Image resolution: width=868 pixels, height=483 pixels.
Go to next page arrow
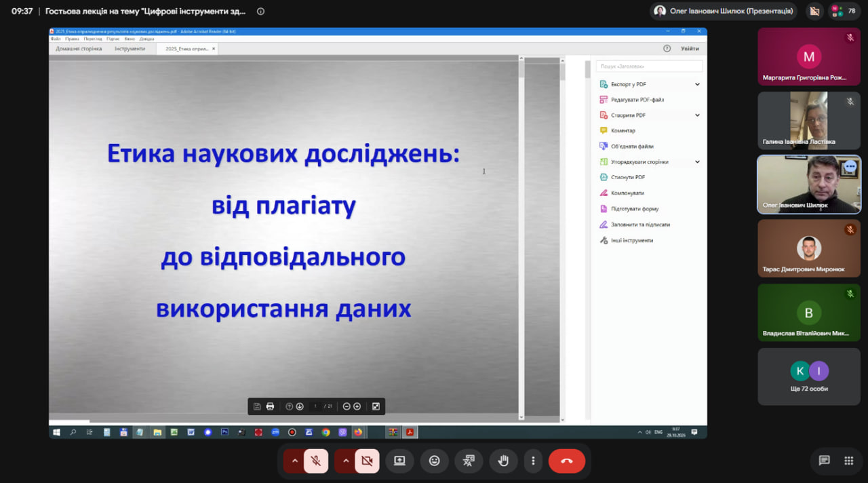(300, 406)
